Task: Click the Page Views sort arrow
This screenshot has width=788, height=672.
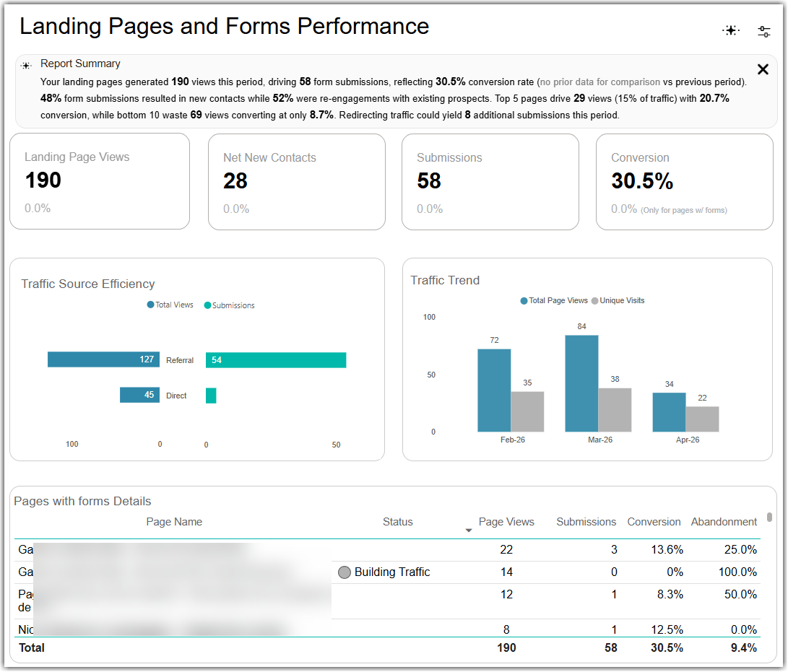Action: (468, 531)
